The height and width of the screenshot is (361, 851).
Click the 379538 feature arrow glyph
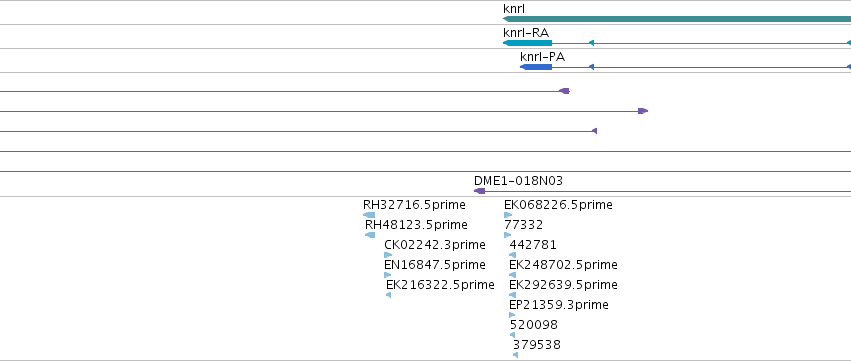coord(515,355)
